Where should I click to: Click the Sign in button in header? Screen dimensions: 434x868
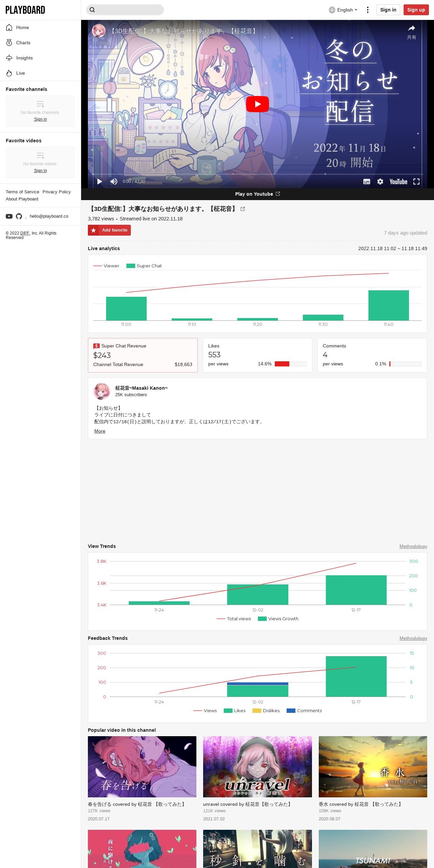(388, 10)
